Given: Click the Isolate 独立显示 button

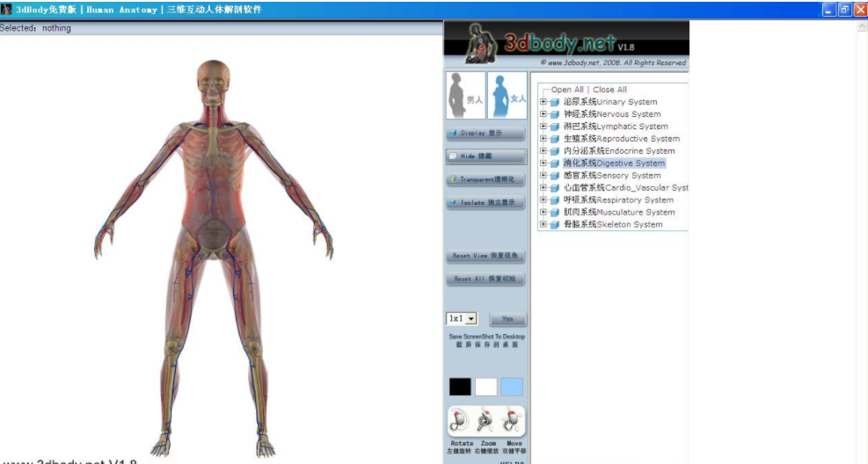Looking at the screenshot, I should coord(485,202).
